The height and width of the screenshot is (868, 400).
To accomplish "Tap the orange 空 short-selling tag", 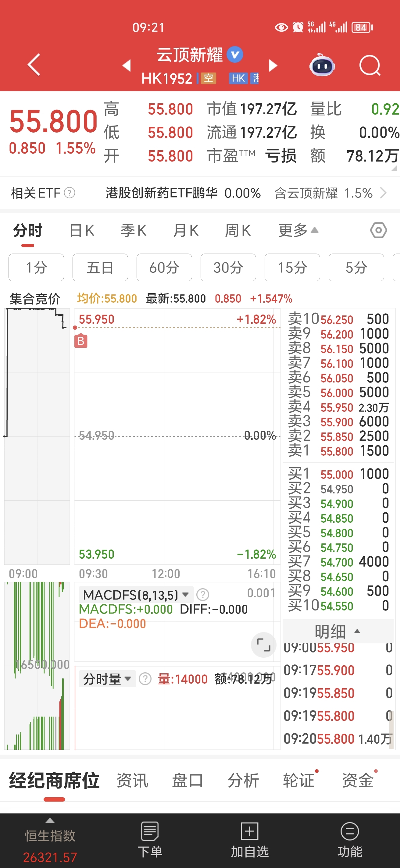I will coord(208,78).
